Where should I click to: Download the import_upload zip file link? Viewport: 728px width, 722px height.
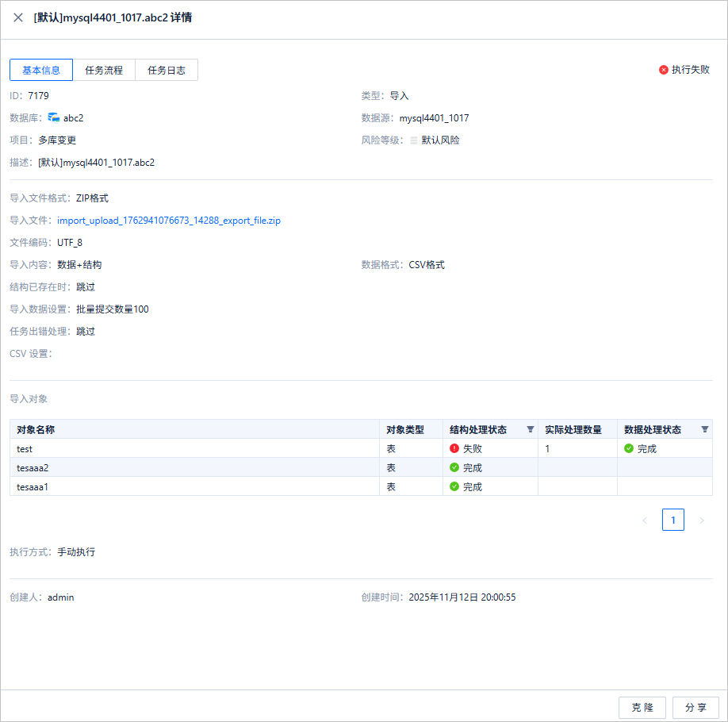click(x=169, y=221)
